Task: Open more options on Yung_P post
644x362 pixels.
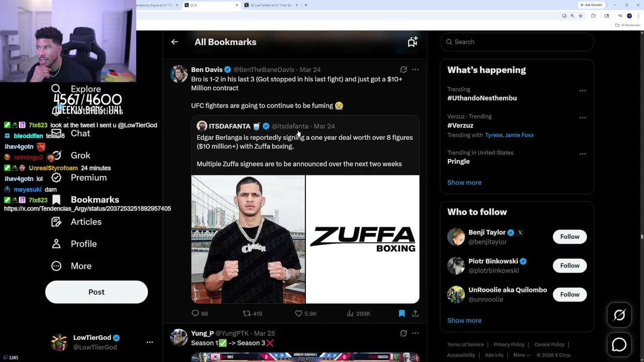Action: 415,333
